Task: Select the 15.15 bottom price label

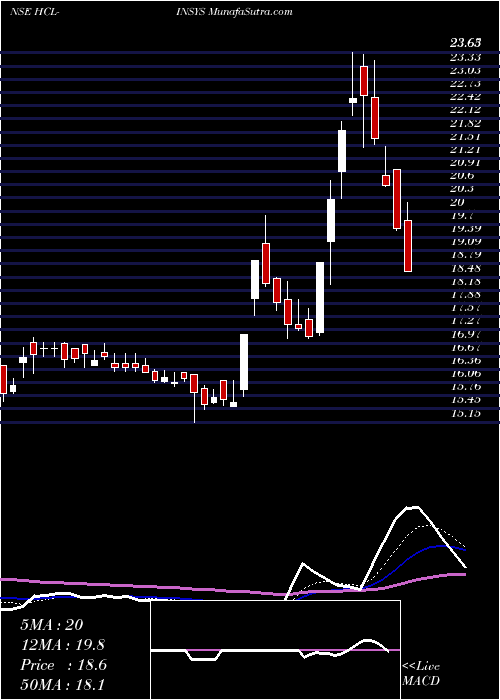Action: click(466, 412)
